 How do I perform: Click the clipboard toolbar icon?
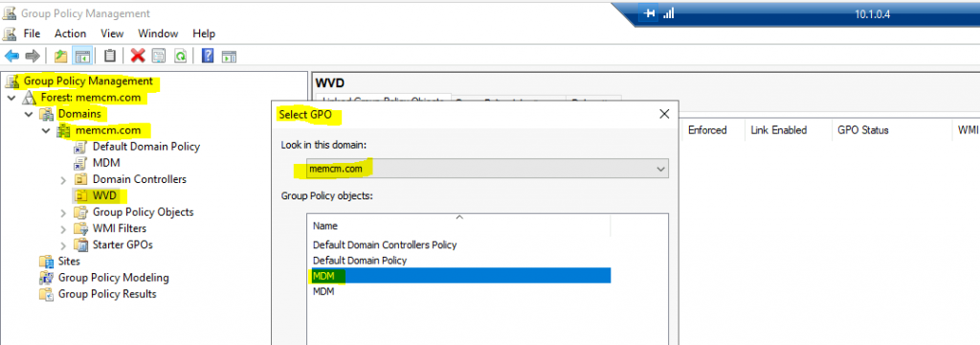[x=110, y=57]
